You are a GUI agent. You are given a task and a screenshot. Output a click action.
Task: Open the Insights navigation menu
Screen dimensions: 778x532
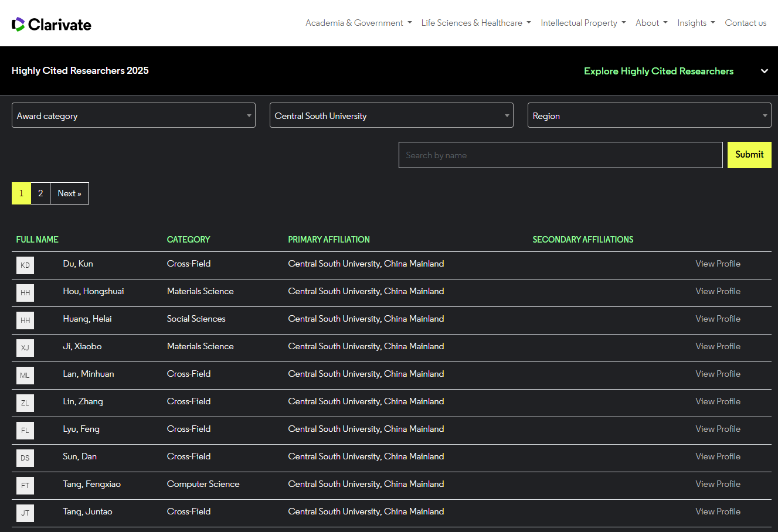click(x=695, y=23)
